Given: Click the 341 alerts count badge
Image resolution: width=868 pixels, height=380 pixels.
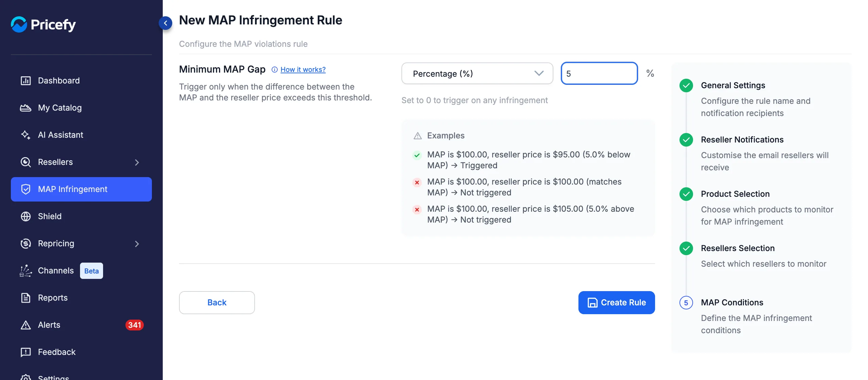Looking at the screenshot, I should pyautogui.click(x=135, y=325).
